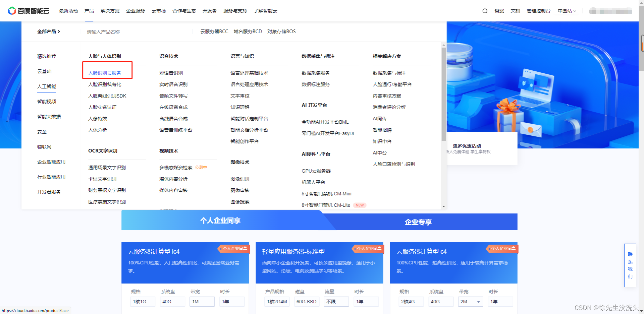Open 语言处理基础技术
Image resolution: width=644 pixels, height=314 pixels.
249,73
